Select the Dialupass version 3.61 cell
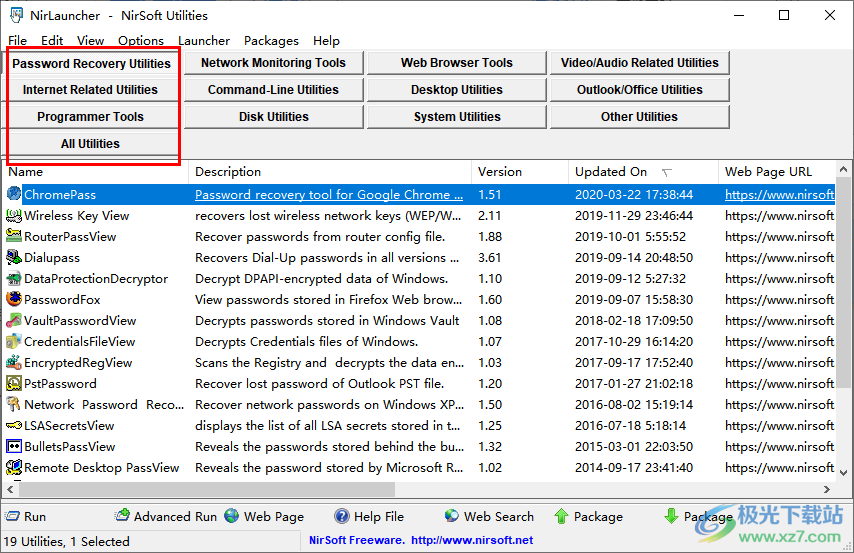 click(x=490, y=258)
